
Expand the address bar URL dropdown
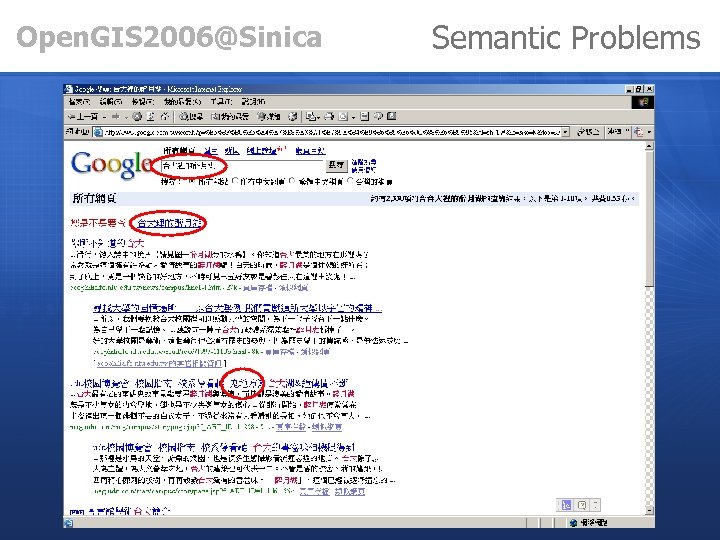(566, 132)
